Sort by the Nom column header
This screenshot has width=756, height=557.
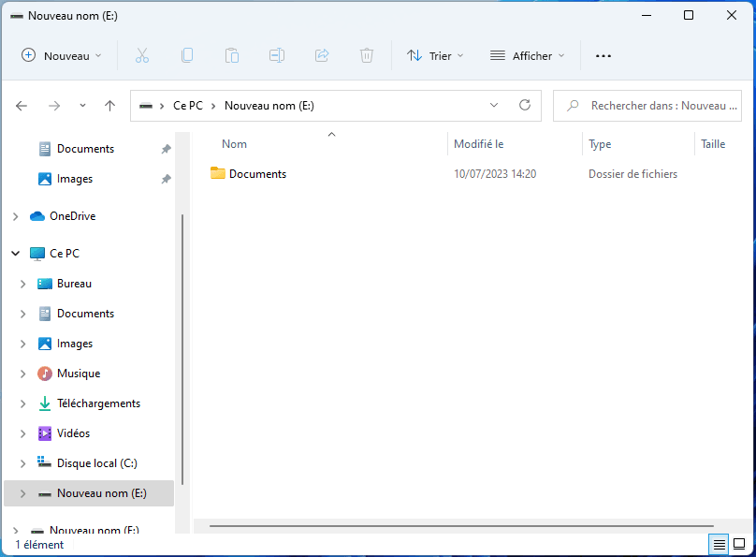(x=234, y=144)
